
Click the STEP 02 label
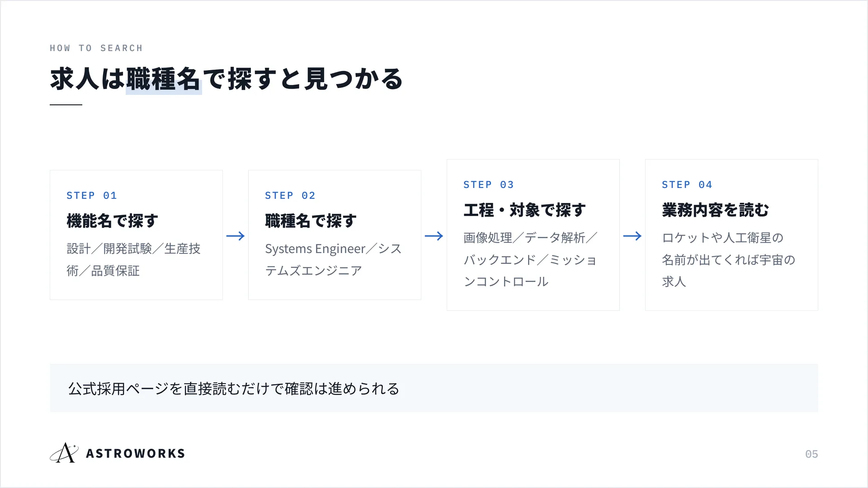click(290, 196)
